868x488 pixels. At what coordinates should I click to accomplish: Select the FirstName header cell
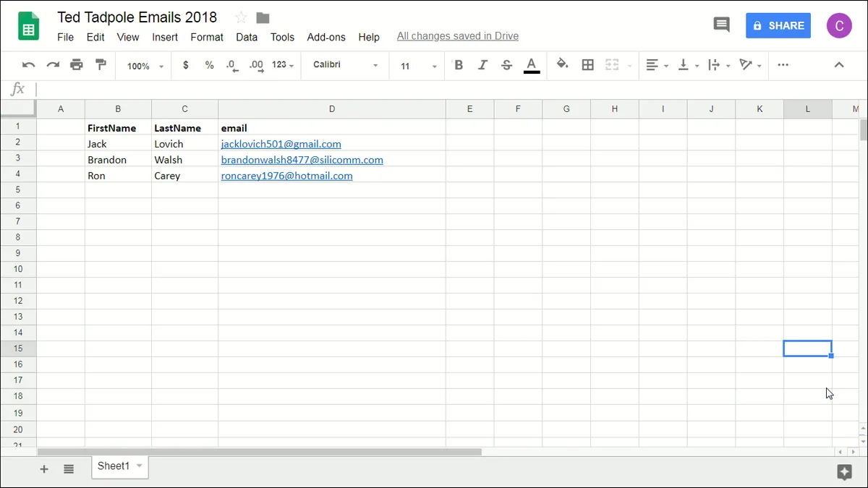point(118,128)
